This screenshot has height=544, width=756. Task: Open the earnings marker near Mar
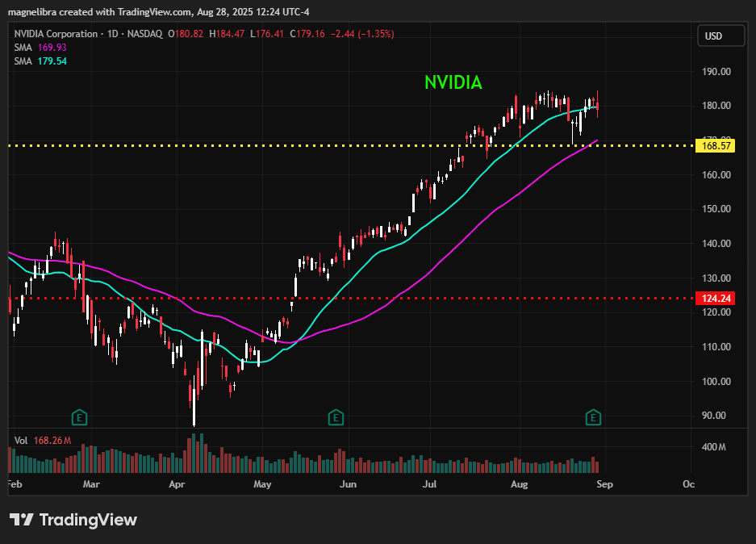click(79, 417)
